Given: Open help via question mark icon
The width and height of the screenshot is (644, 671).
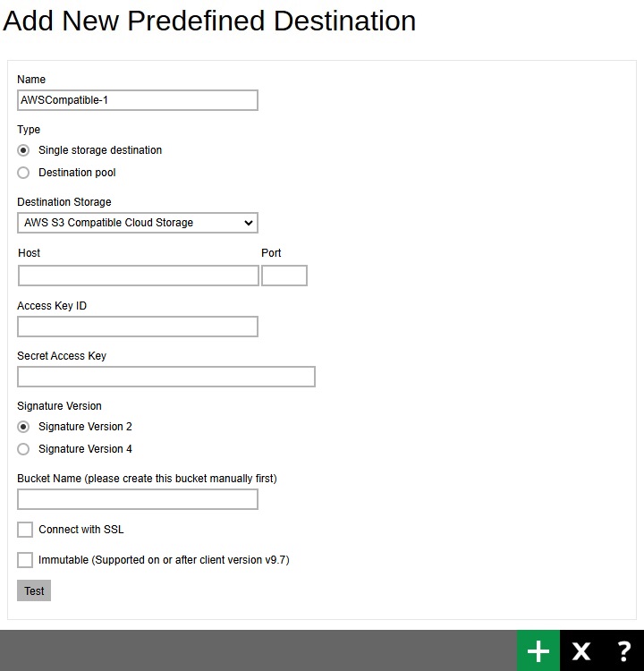Looking at the screenshot, I should click(623, 650).
